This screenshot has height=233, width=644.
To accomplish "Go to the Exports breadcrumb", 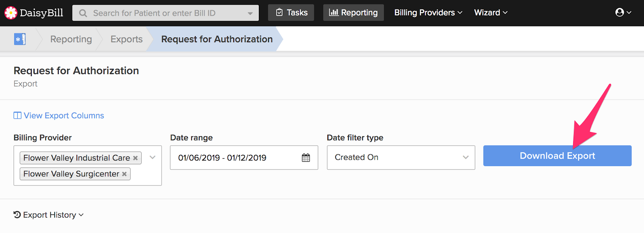I will (x=126, y=39).
